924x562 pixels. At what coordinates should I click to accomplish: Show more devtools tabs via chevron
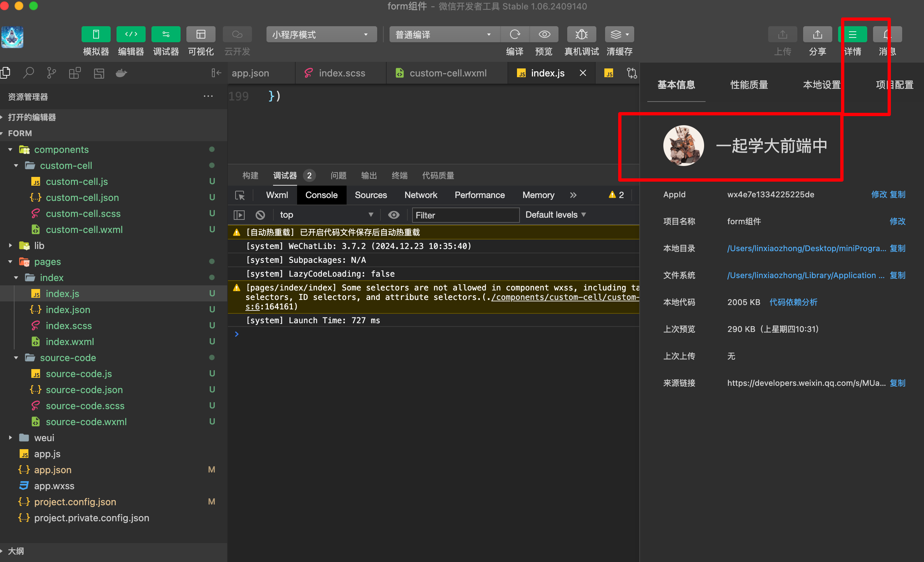(573, 195)
